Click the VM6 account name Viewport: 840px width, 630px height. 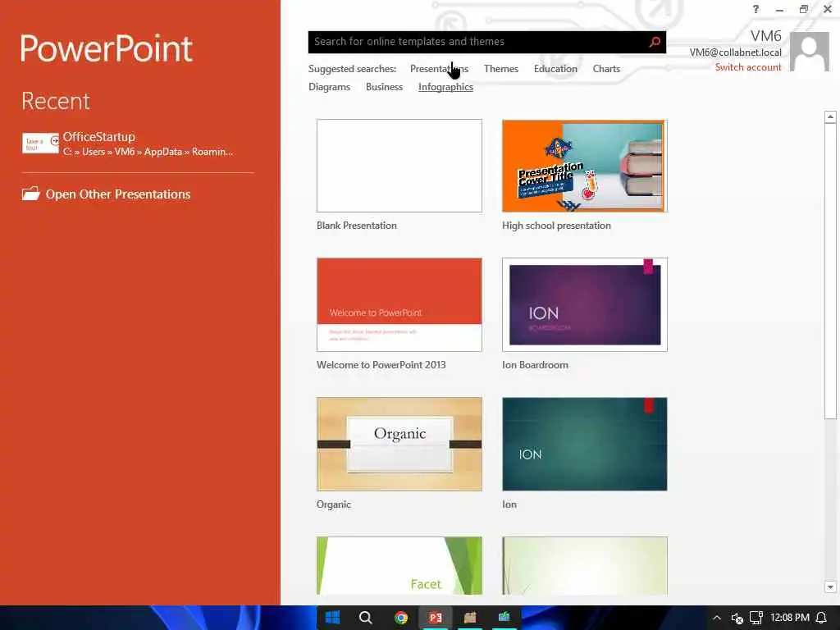coord(765,36)
